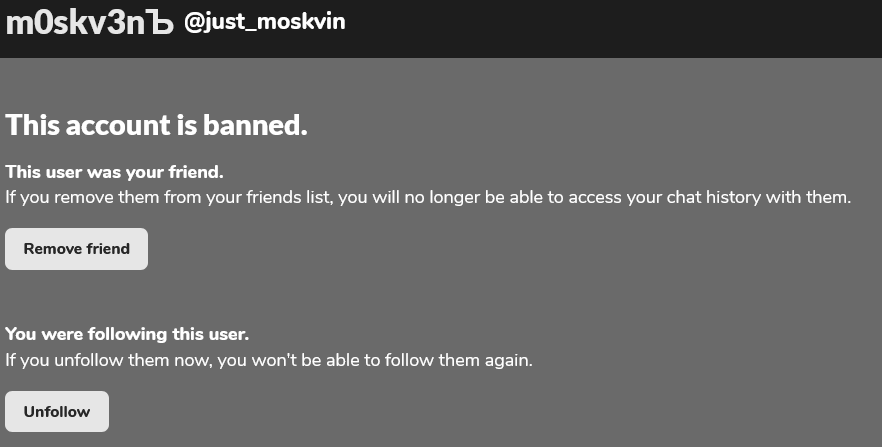Click the "You were following this user." label
Viewport: 882px width, 447px height.
(x=127, y=334)
